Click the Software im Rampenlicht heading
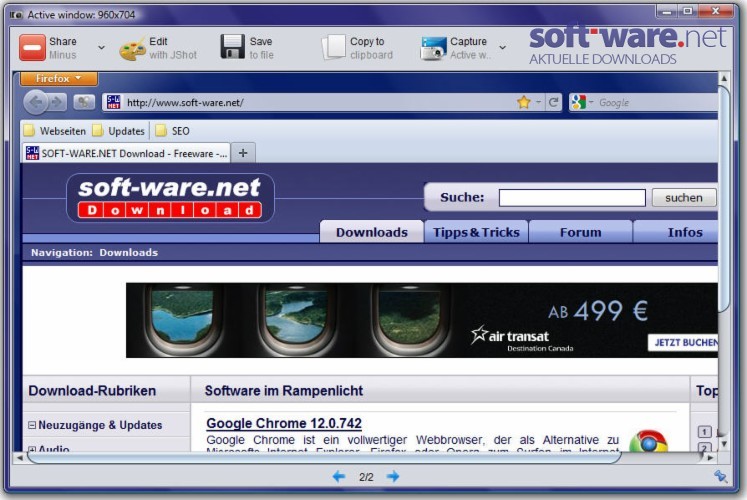Screen dimensions: 747x500 click(x=284, y=390)
